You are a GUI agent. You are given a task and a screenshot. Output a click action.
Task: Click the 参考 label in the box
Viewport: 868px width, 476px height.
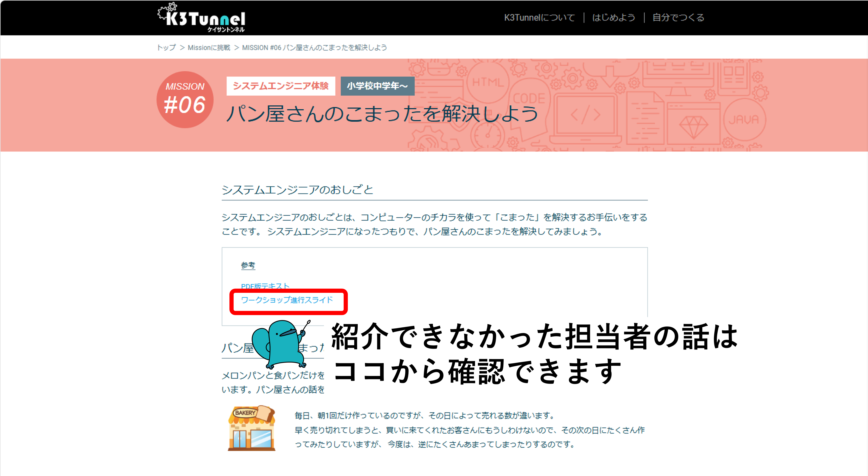tap(248, 266)
